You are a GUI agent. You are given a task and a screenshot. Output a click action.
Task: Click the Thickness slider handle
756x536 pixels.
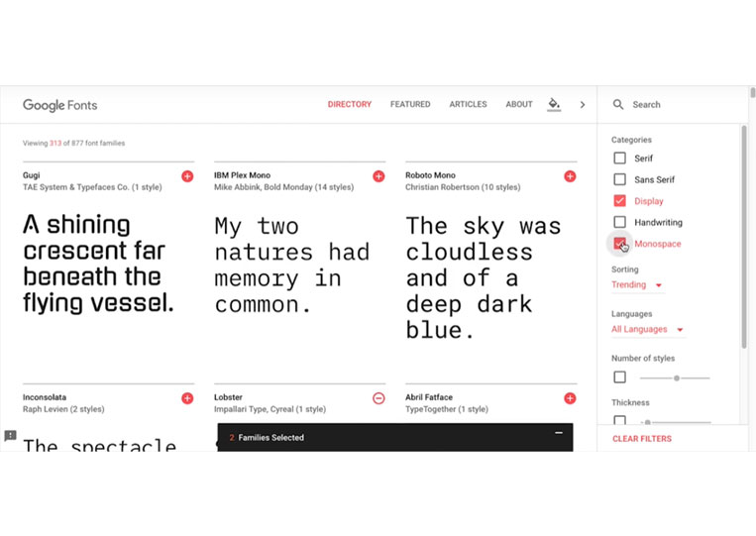648,422
